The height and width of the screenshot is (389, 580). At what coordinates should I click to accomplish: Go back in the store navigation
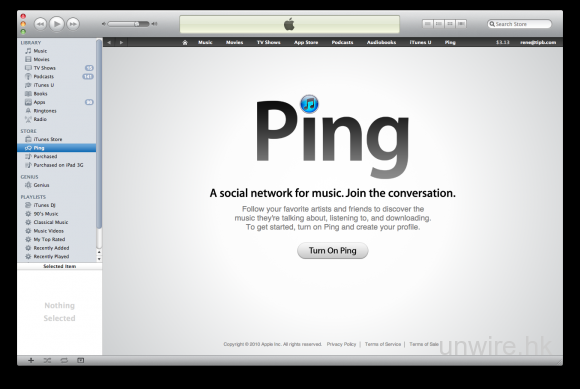pos(109,43)
